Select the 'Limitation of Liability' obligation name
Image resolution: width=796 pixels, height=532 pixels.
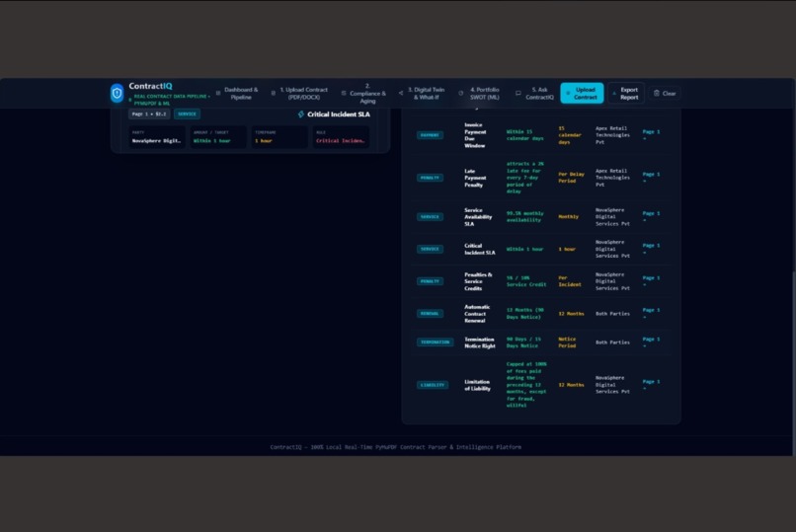click(478, 385)
